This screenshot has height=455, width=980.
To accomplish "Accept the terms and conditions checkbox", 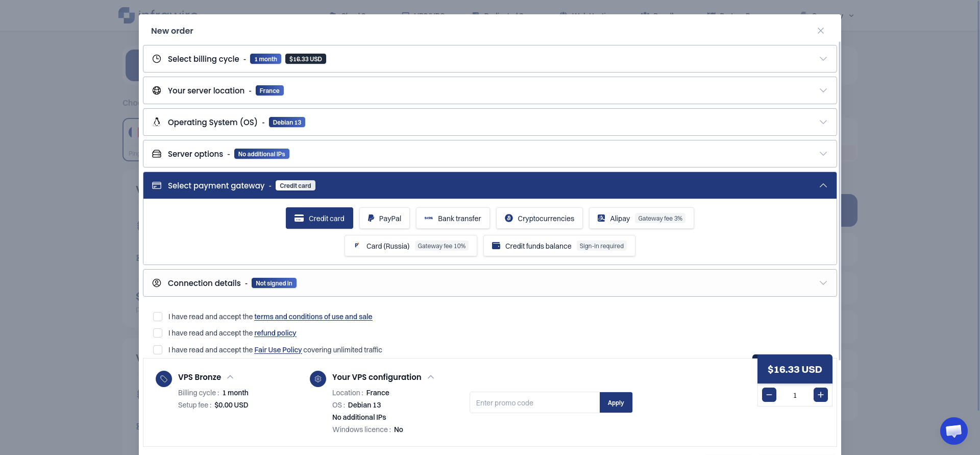I will [x=158, y=317].
